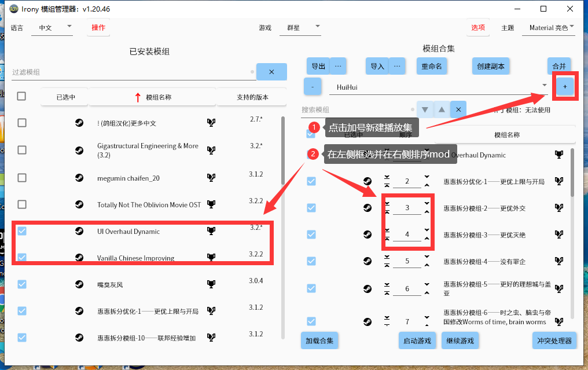The width and height of the screenshot is (588, 370).
Task: Click the trophy icon next to Vanilla Chinese Improving
Action: 212,257
